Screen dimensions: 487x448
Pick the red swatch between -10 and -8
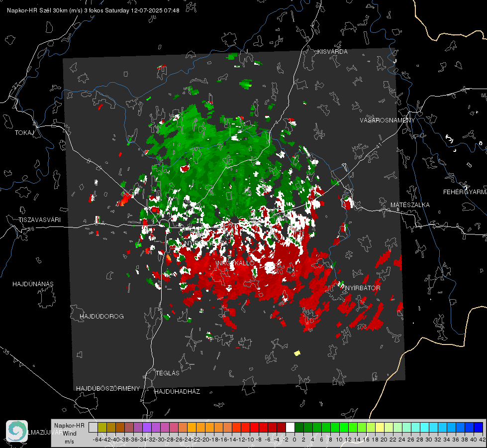coord(254,428)
